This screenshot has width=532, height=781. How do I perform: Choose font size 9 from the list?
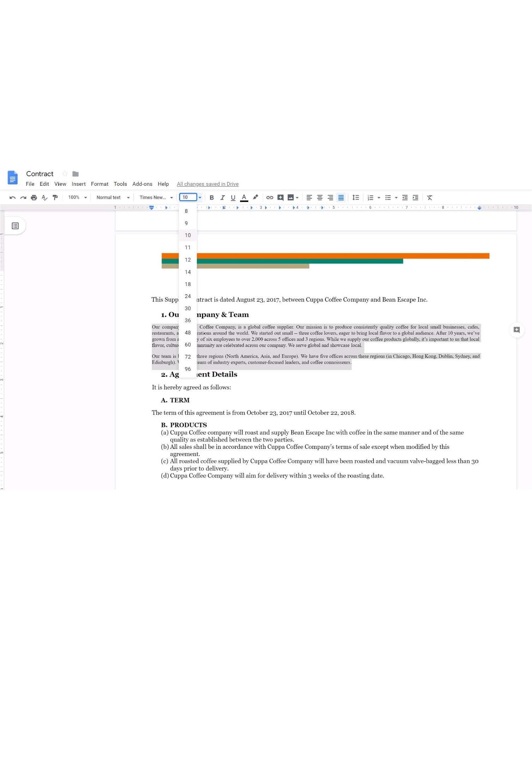[188, 223]
